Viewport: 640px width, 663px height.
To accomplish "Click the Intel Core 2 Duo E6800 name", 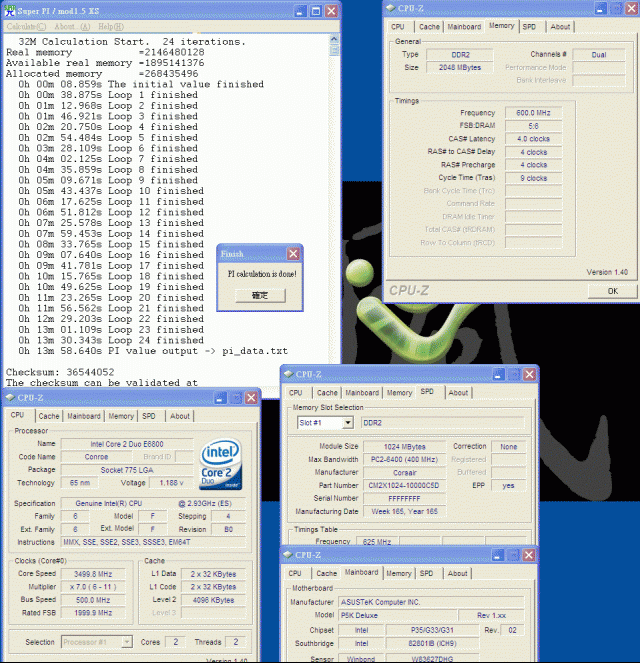I will [x=127, y=444].
